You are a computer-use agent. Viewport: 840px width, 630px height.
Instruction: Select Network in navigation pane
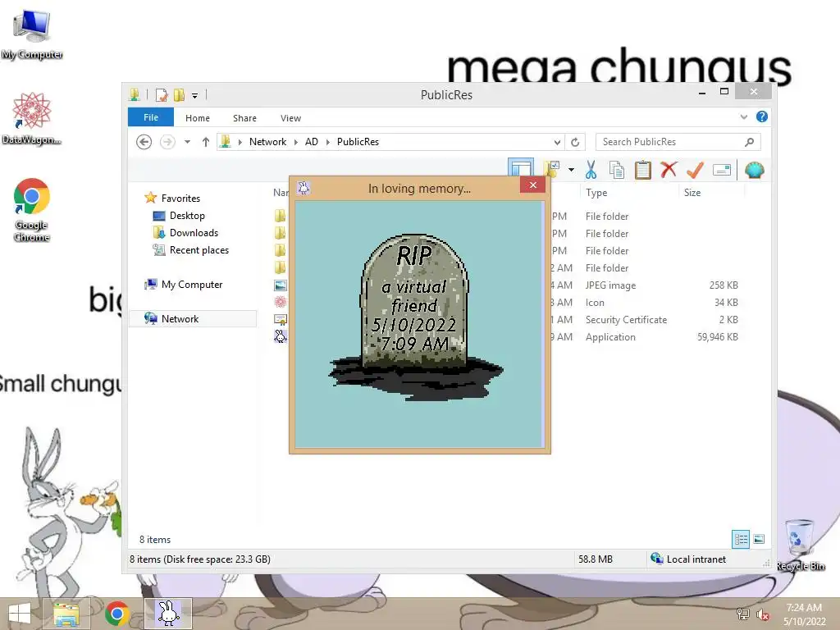[193, 319]
